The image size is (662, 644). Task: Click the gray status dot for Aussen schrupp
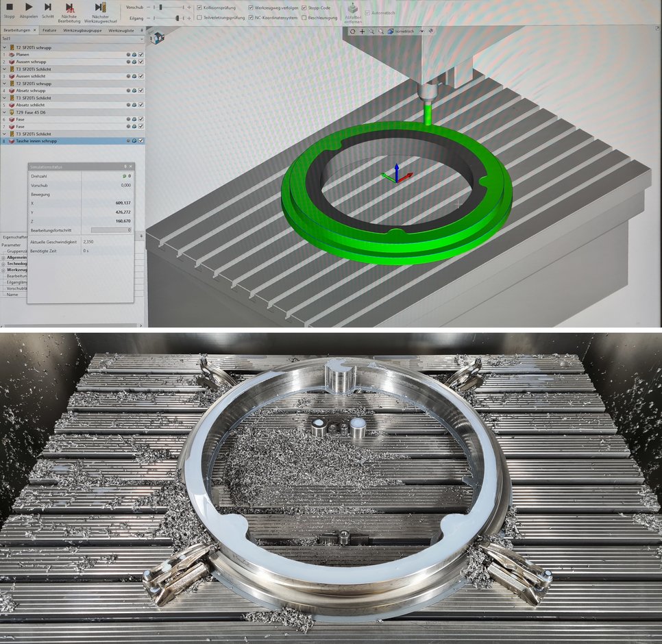[127, 62]
